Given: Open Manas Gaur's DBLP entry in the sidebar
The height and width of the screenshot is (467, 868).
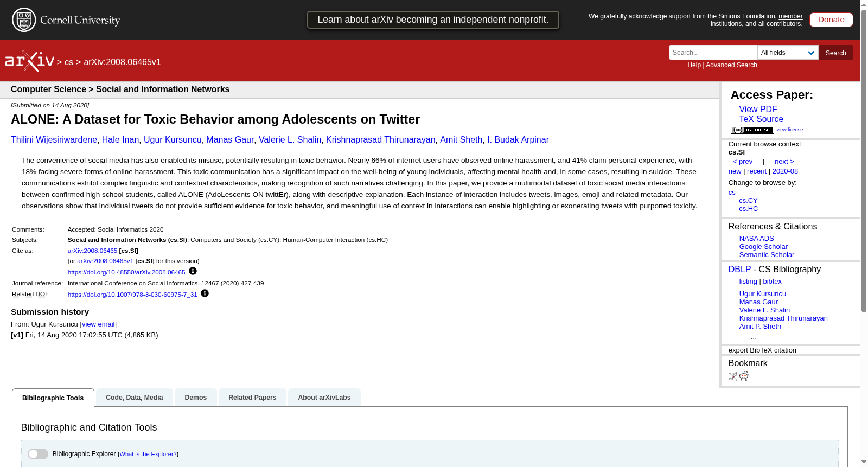Looking at the screenshot, I should (758, 302).
